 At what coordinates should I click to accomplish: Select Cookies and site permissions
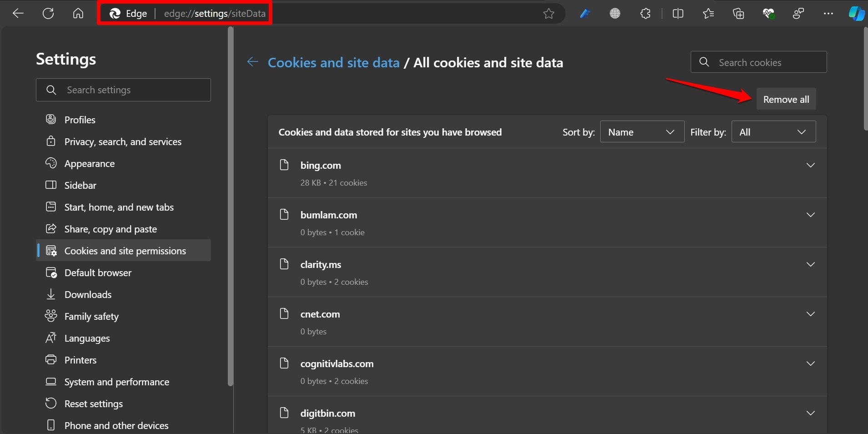pyautogui.click(x=123, y=251)
